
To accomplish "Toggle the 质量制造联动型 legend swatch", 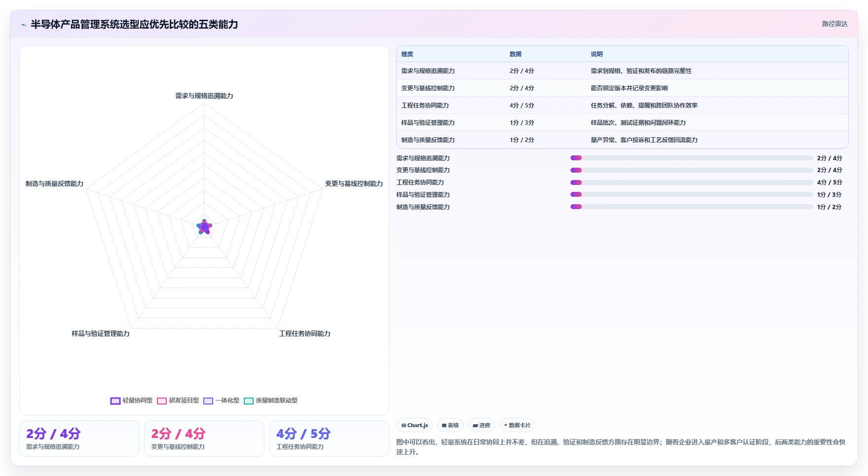I will pos(249,401).
